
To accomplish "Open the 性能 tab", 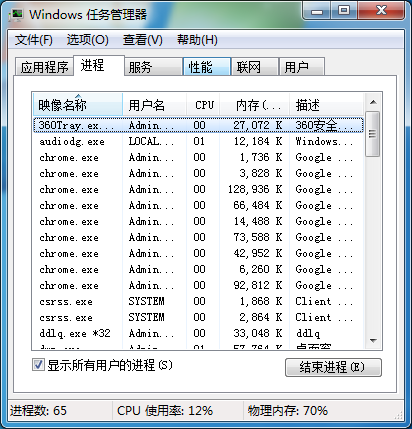I will tap(207, 67).
